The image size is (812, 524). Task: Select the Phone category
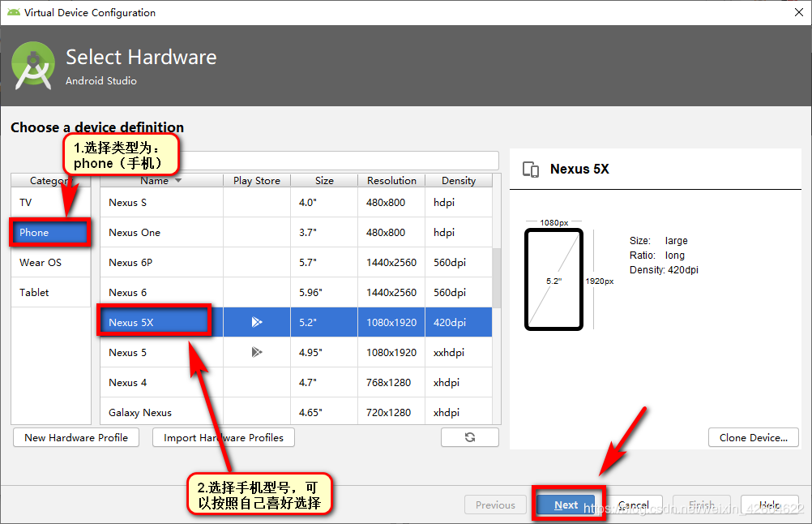(x=51, y=233)
